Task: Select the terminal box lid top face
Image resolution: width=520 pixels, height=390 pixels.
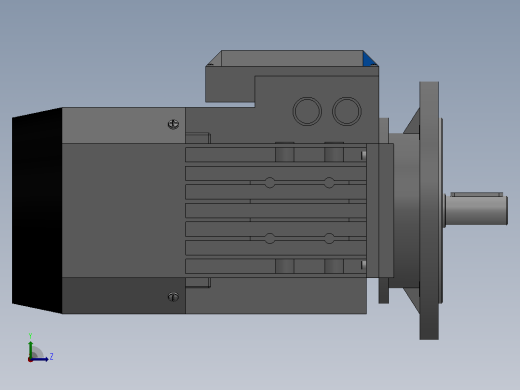Action: (292, 58)
